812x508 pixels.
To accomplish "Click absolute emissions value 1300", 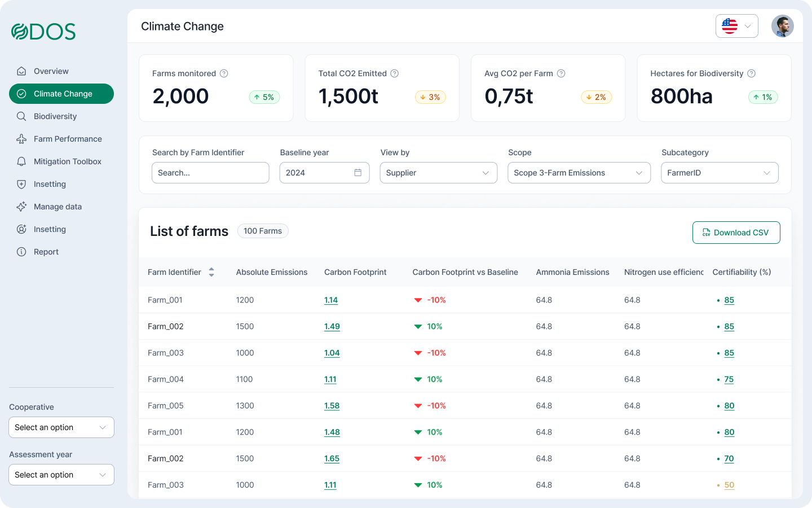I will 245,406.
